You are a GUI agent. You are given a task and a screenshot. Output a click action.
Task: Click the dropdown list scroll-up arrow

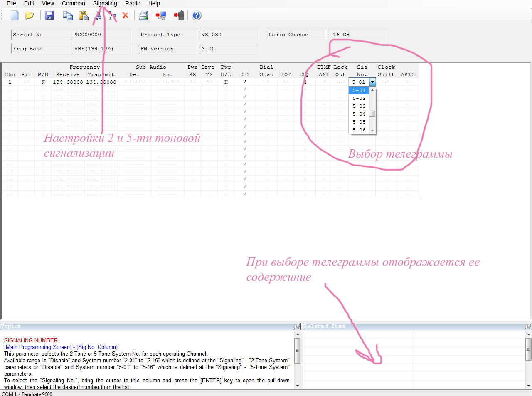click(x=372, y=90)
